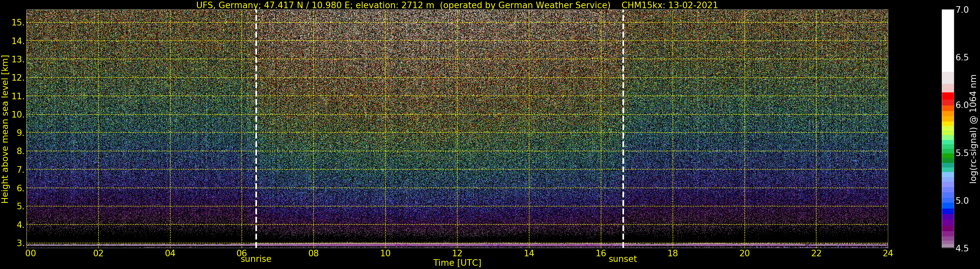Image resolution: width=980 pixels, height=269 pixels.
Task: Click the sunset dashed vertical line
Action: click(x=623, y=129)
